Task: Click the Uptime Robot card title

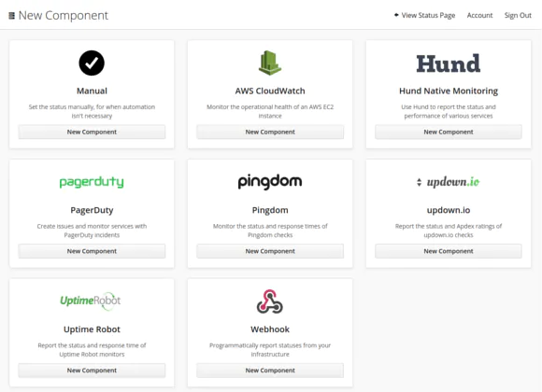Action: point(92,329)
